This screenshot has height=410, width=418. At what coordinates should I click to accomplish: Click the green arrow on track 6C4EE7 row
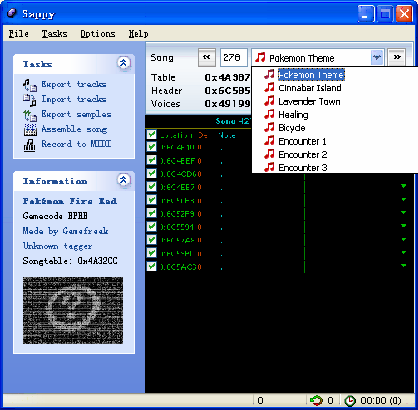(x=404, y=186)
